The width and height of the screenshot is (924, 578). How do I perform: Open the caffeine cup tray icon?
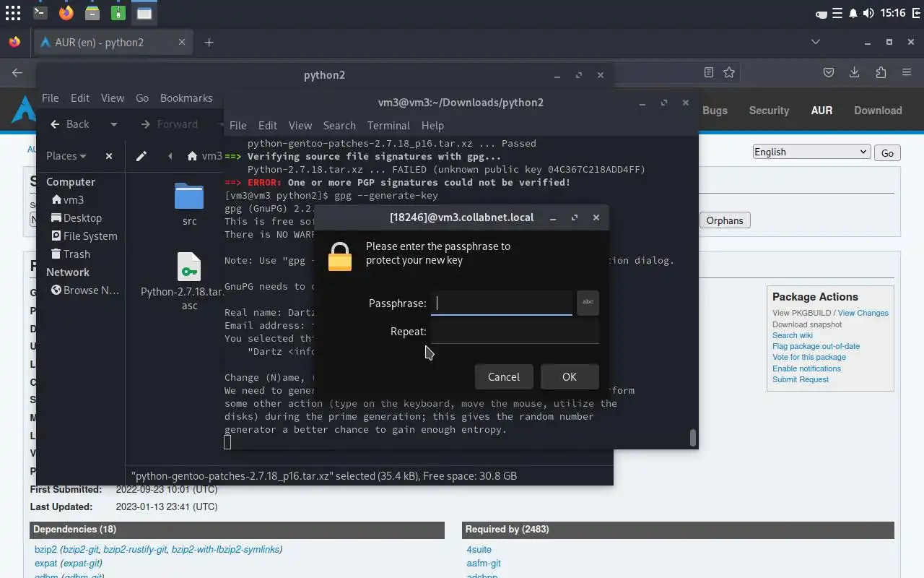[821, 13]
